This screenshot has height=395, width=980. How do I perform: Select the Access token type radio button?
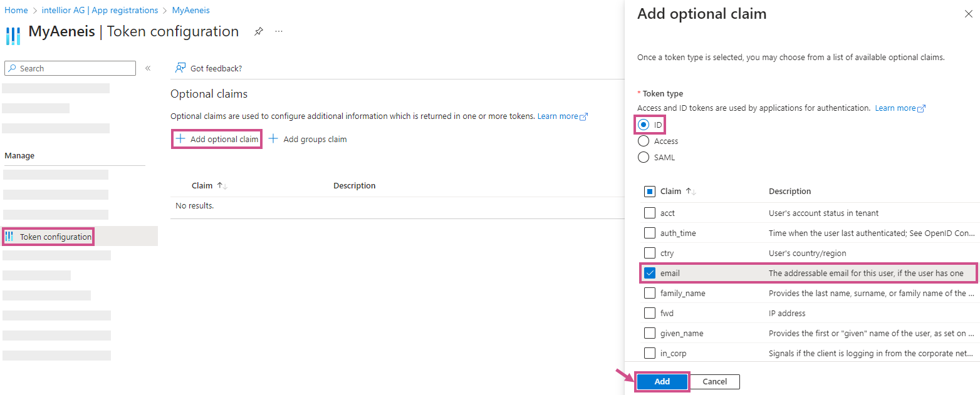click(x=643, y=141)
